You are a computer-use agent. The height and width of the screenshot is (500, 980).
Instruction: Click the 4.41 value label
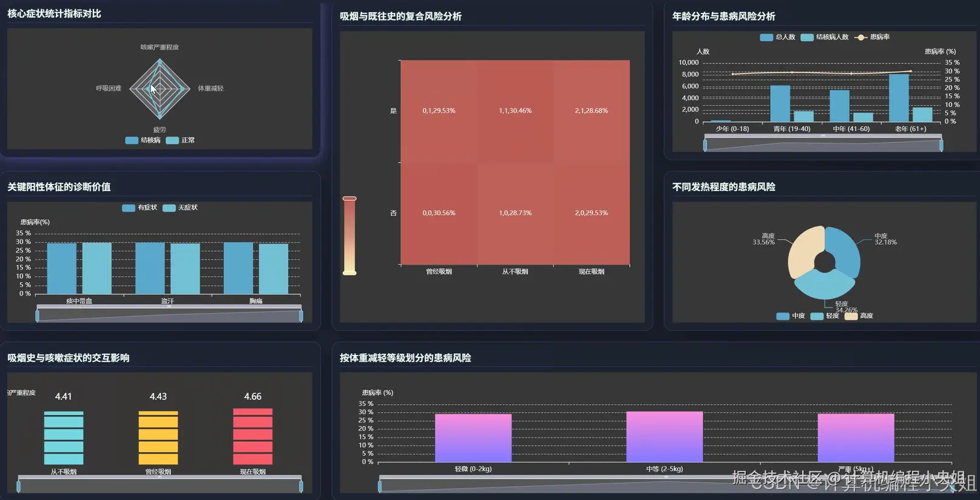click(x=64, y=396)
